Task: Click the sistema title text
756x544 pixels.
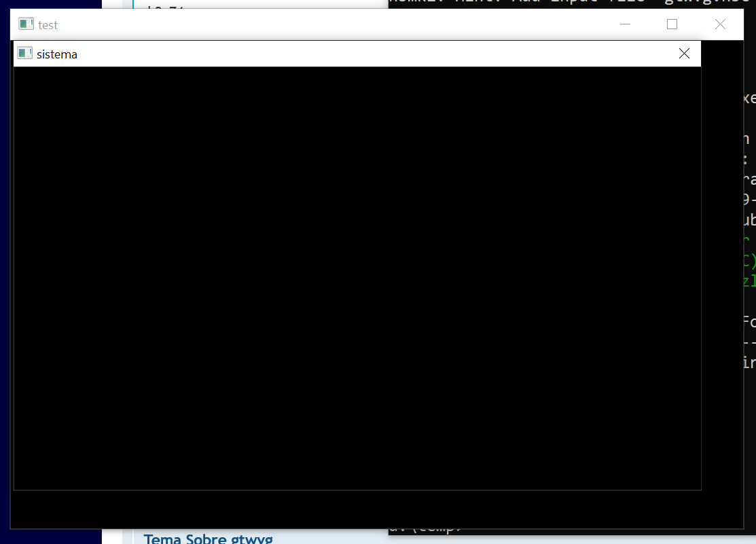Action: [57, 54]
